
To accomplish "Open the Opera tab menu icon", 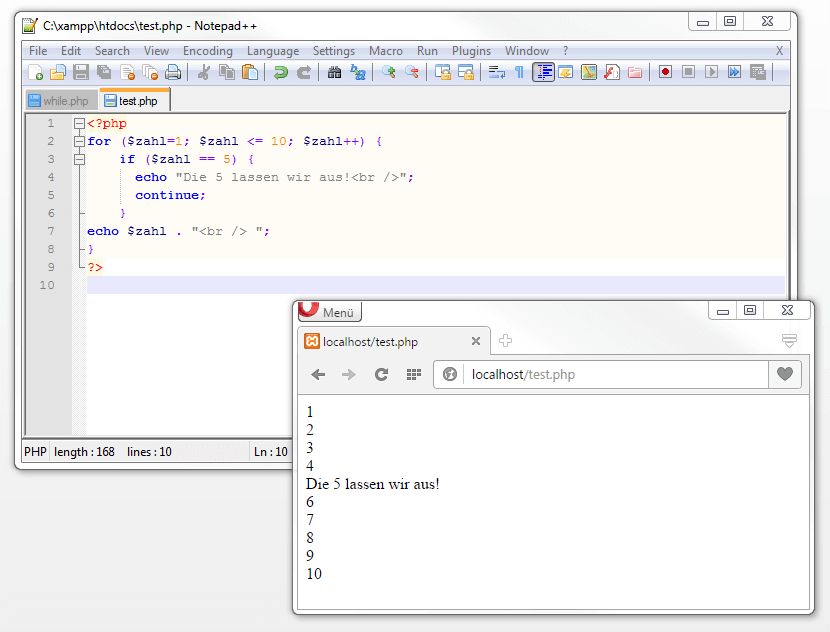I will coord(789,340).
